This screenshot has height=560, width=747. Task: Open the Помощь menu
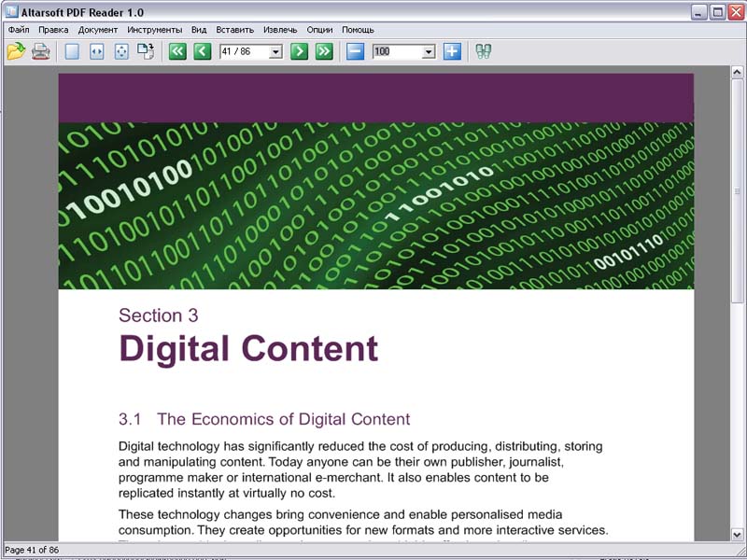358,30
